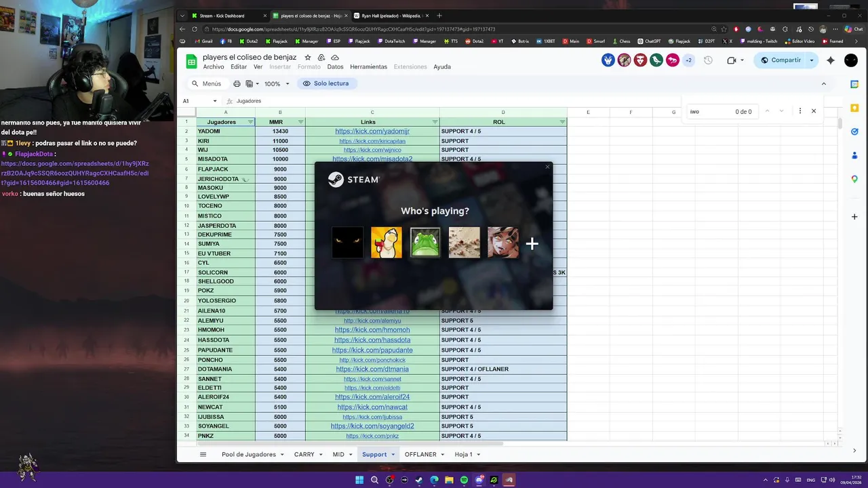Add side panel add-ons with plus icon
The height and width of the screenshot is (488, 868).
point(854,217)
